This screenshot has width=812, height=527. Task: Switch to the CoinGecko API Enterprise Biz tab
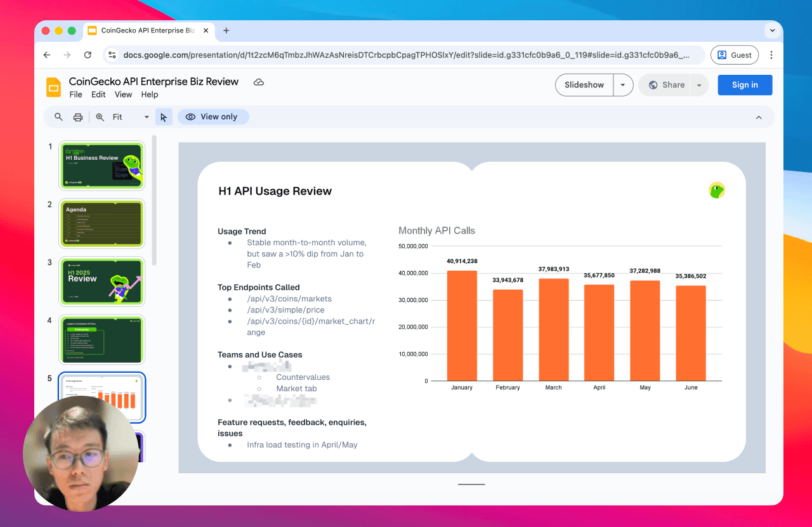pyautogui.click(x=147, y=30)
